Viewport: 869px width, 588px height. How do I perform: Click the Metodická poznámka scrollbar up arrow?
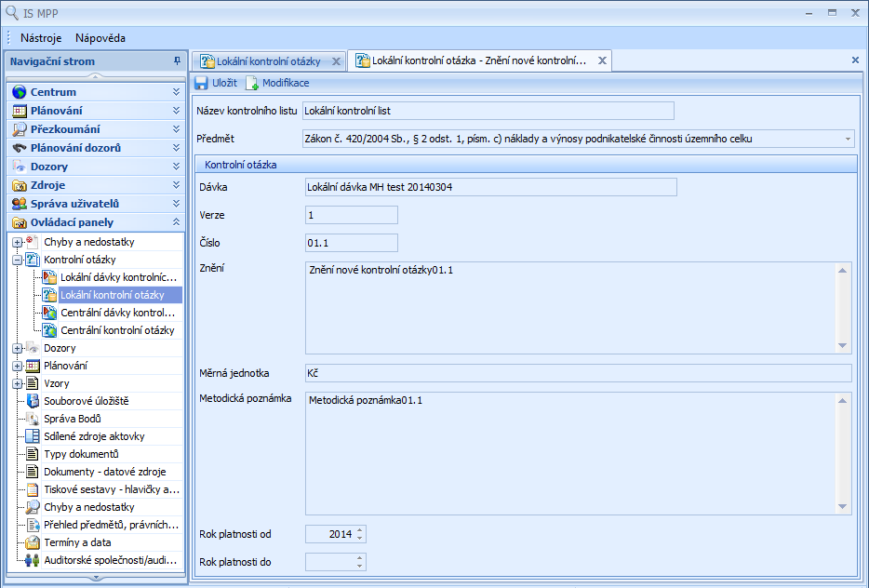(842, 400)
